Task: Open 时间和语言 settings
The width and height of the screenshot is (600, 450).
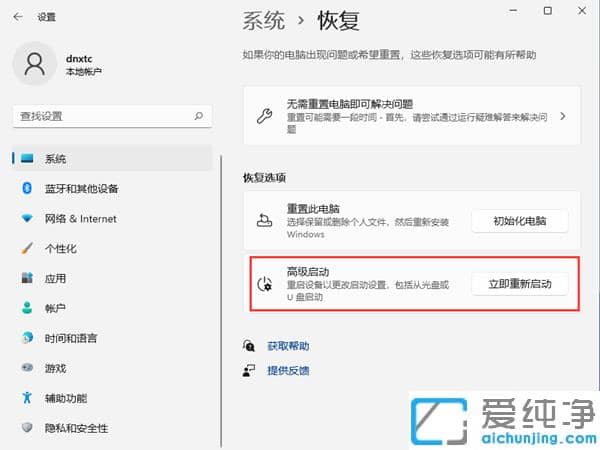Action: [x=112, y=338]
